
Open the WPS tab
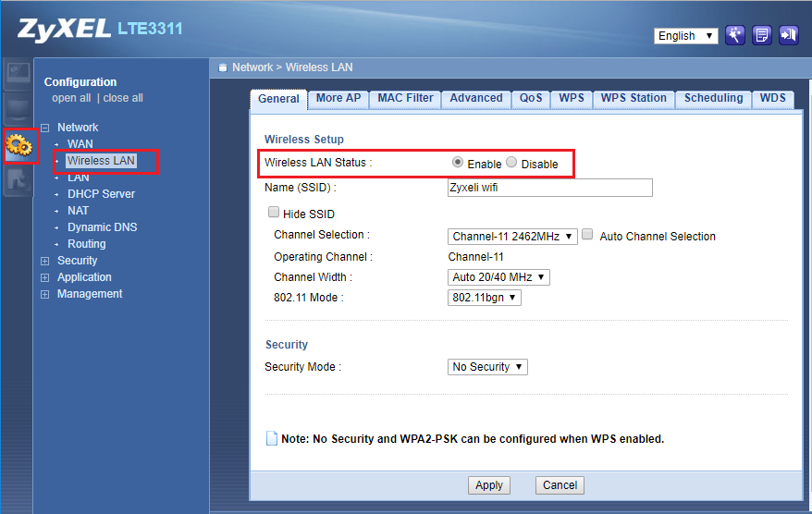coord(572,98)
